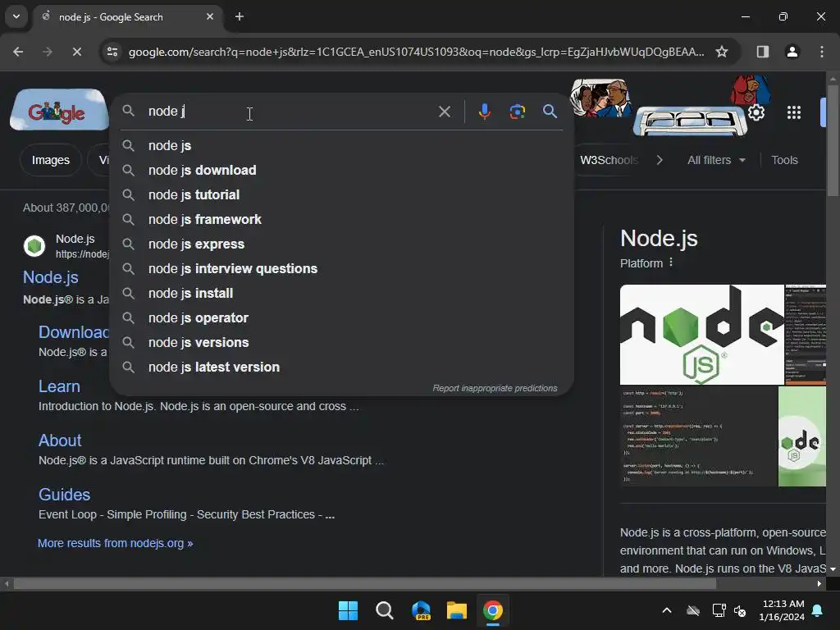Select suggestion "node js tutorial"
The width and height of the screenshot is (840, 630).
(341, 195)
